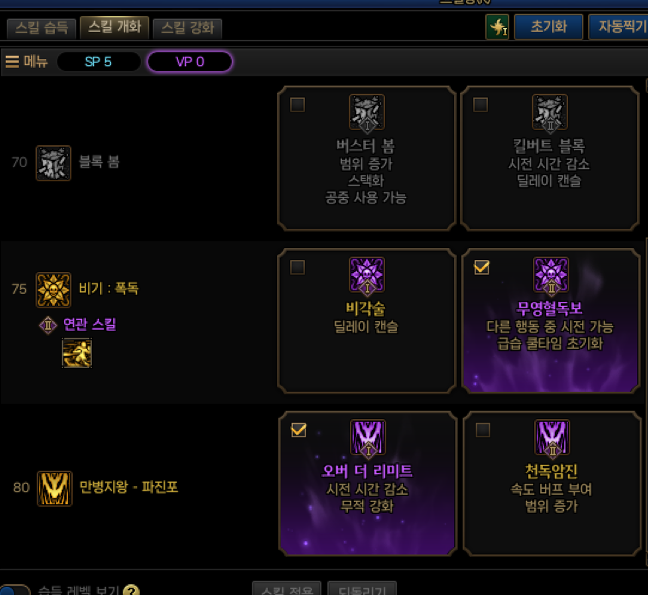Uncheck the 오버 더 리미트 checkbox
This screenshot has width=648, height=595.
tap(298, 430)
